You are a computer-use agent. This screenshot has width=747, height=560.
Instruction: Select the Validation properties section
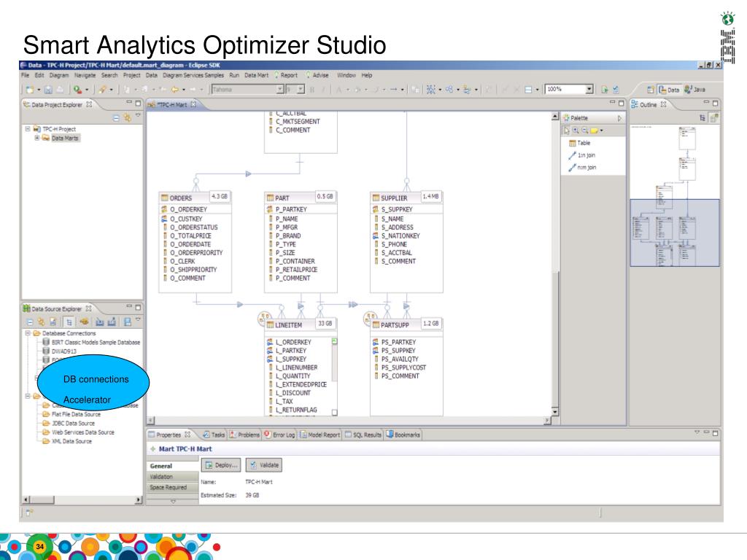click(x=172, y=477)
